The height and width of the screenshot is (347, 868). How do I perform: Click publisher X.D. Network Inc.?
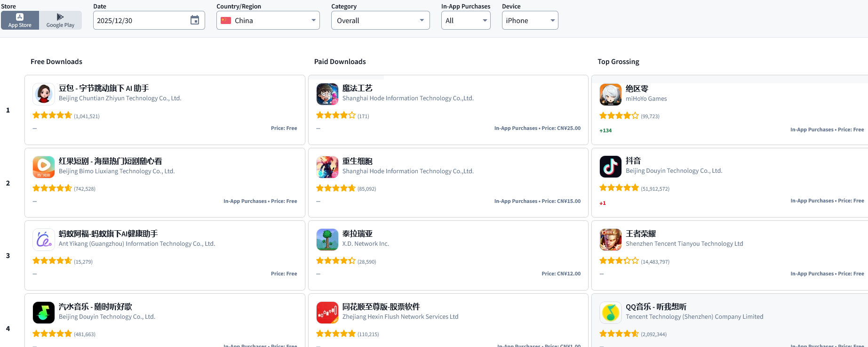coord(366,244)
